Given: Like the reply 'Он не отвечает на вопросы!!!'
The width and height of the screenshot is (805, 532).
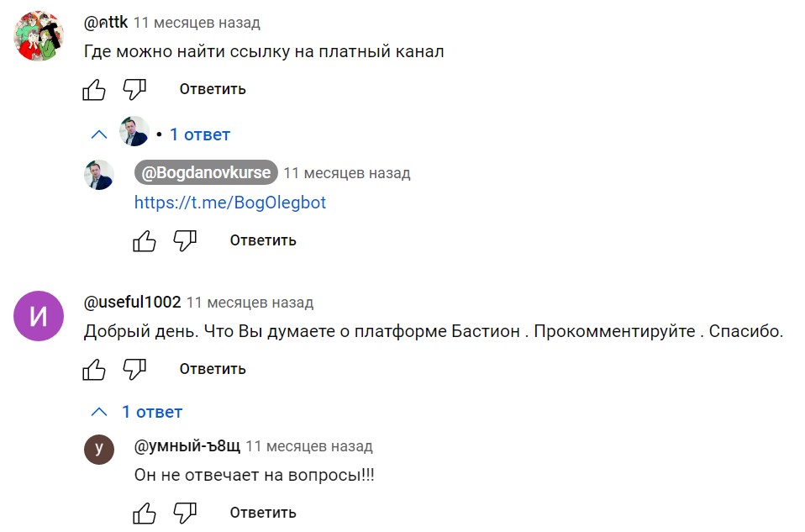Looking at the screenshot, I should (x=145, y=513).
